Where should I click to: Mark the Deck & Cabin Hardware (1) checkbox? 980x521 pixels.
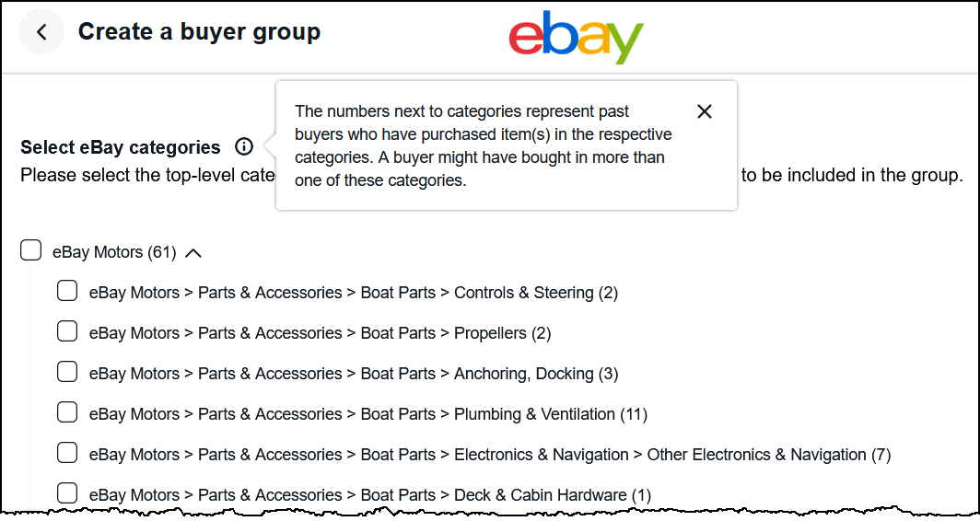(x=67, y=492)
